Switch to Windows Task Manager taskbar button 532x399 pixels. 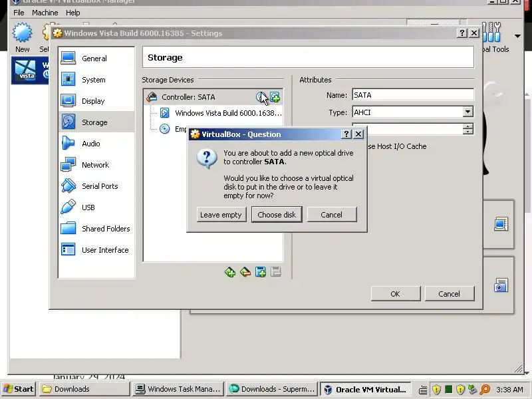pyautogui.click(x=178, y=389)
